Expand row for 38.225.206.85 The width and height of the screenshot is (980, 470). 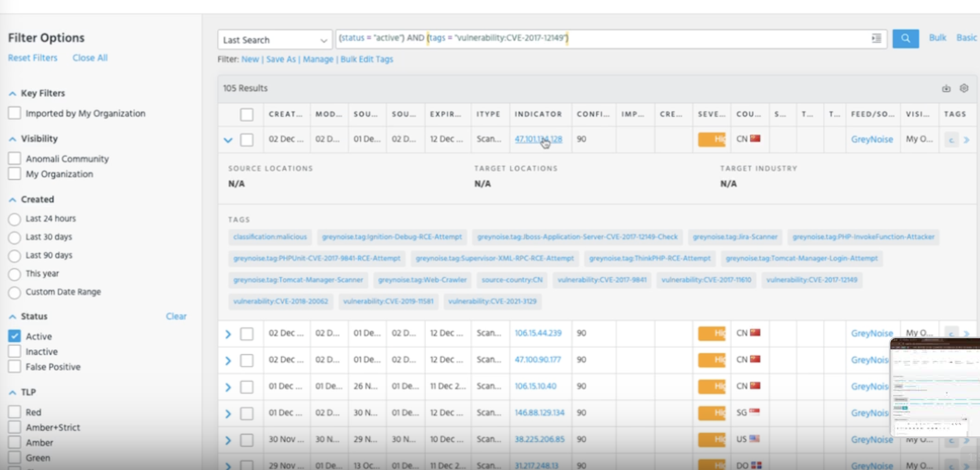click(228, 440)
